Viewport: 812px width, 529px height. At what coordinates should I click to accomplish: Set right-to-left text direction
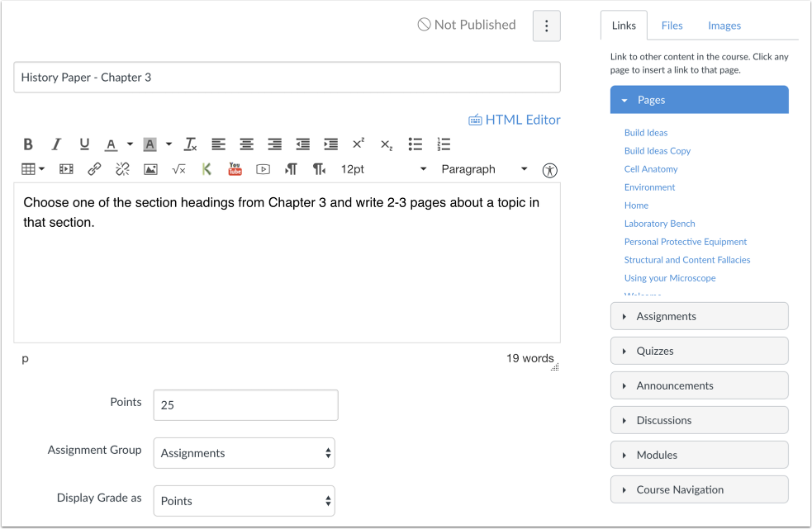click(319, 169)
